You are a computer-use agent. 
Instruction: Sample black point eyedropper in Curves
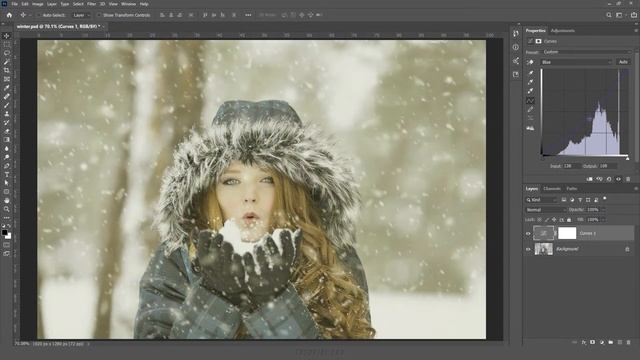pyautogui.click(x=531, y=73)
